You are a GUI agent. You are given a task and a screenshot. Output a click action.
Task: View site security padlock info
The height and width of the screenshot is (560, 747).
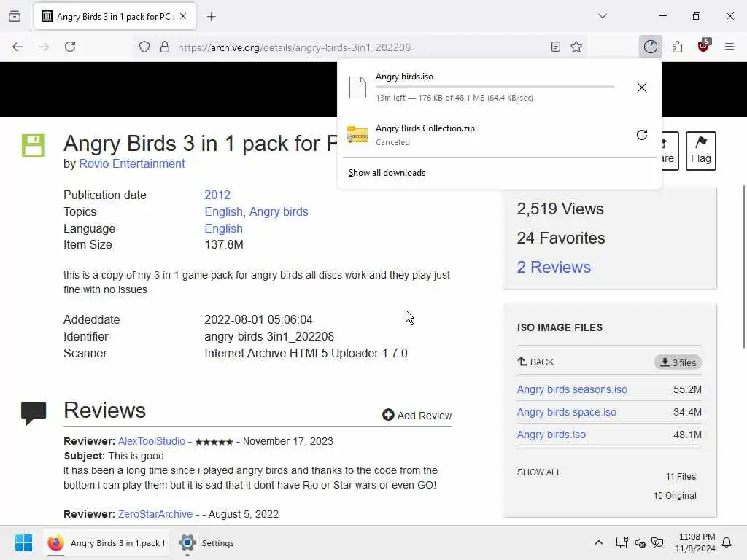165,47
